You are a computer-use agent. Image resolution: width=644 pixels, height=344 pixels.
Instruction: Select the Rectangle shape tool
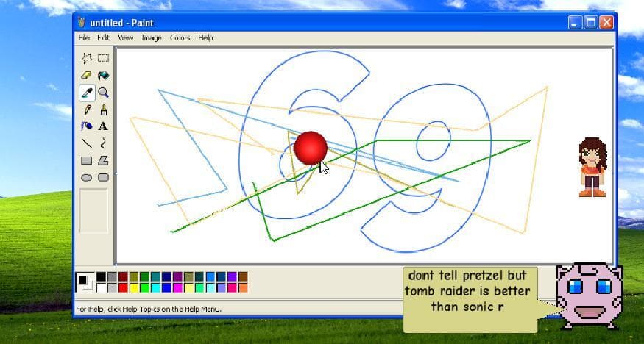[x=87, y=160]
